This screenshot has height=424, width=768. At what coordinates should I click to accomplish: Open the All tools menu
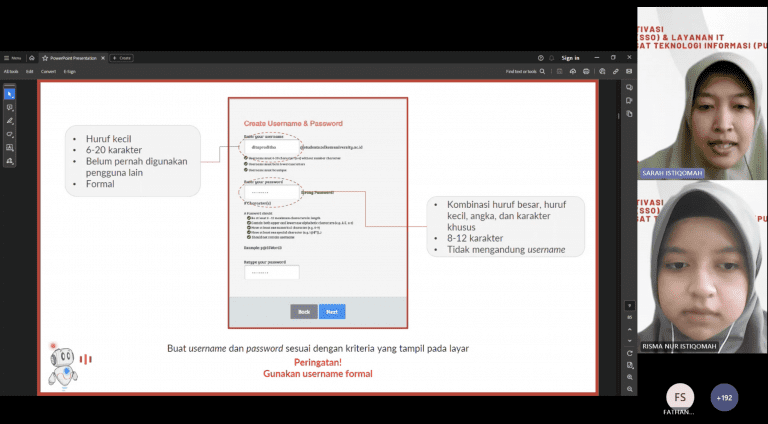(10, 72)
